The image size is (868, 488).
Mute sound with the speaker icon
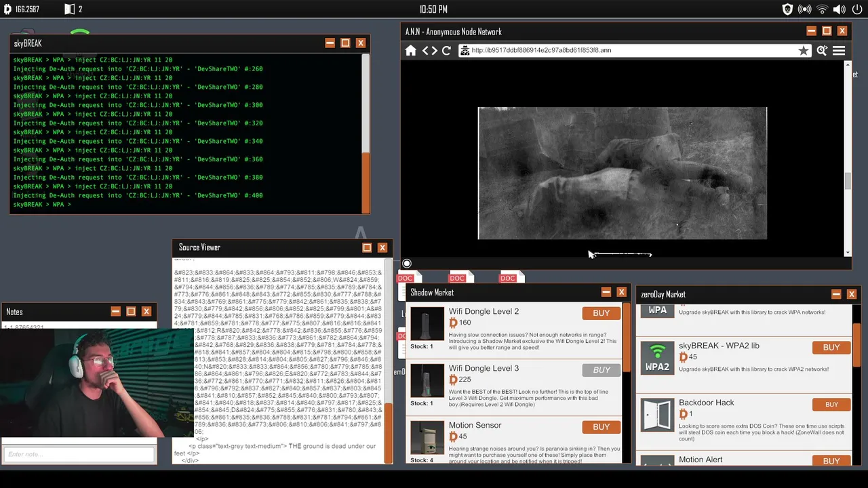pos(839,9)
